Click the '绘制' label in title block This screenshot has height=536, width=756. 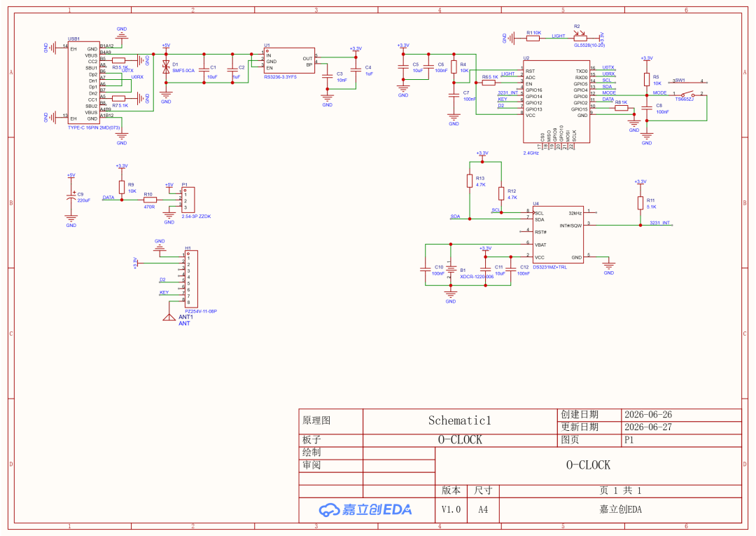(x=311, y=452)
